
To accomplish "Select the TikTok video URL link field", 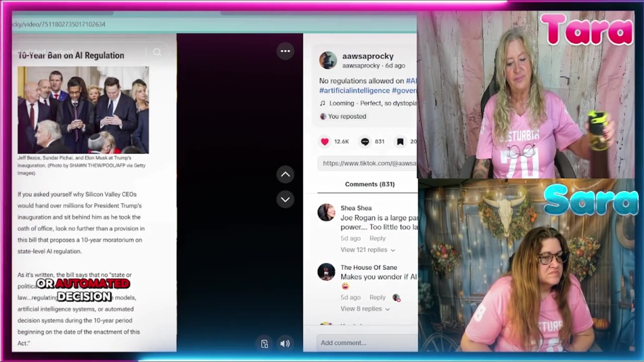I will (367, 163).
